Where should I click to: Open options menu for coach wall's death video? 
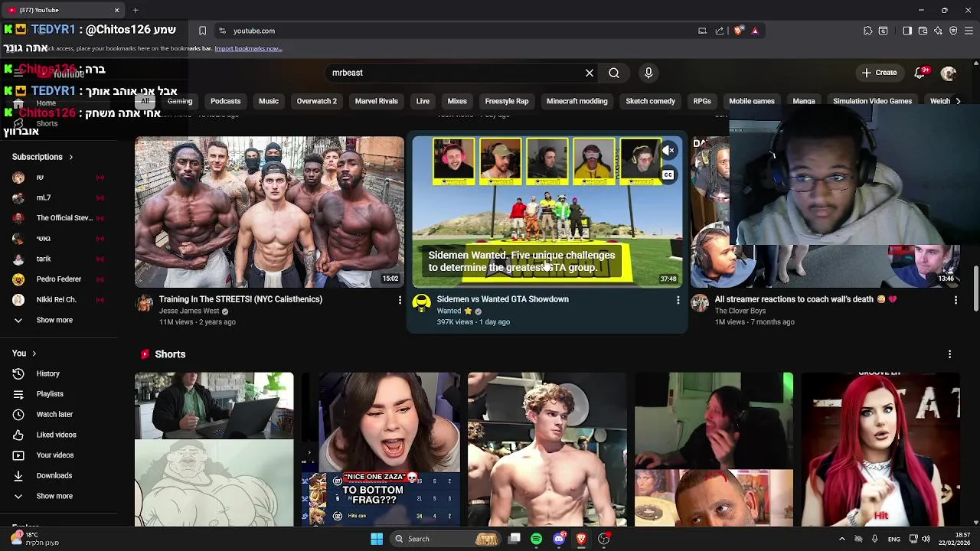point(955,301)
